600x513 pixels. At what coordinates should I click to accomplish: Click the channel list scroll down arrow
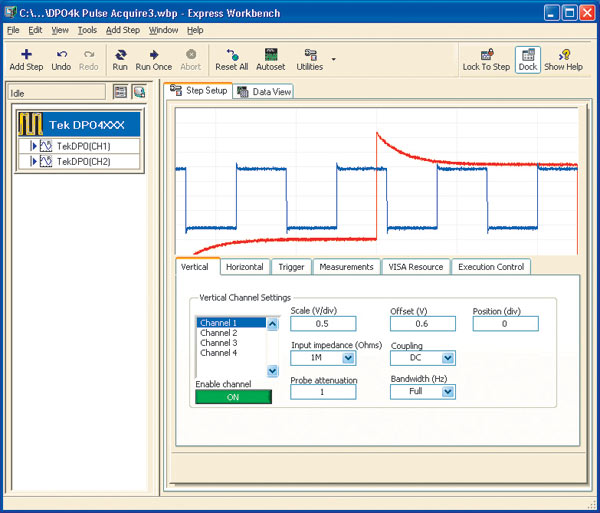pos(272,371)
